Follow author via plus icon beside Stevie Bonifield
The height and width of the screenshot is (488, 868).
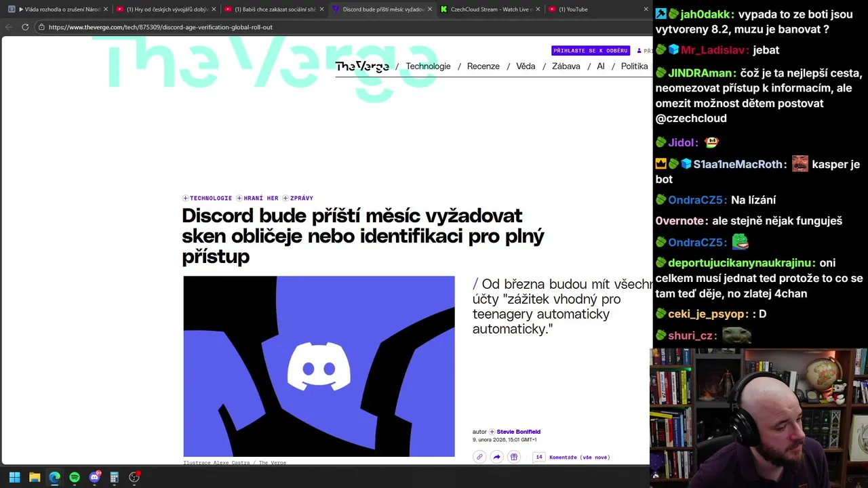click(492, 432)
